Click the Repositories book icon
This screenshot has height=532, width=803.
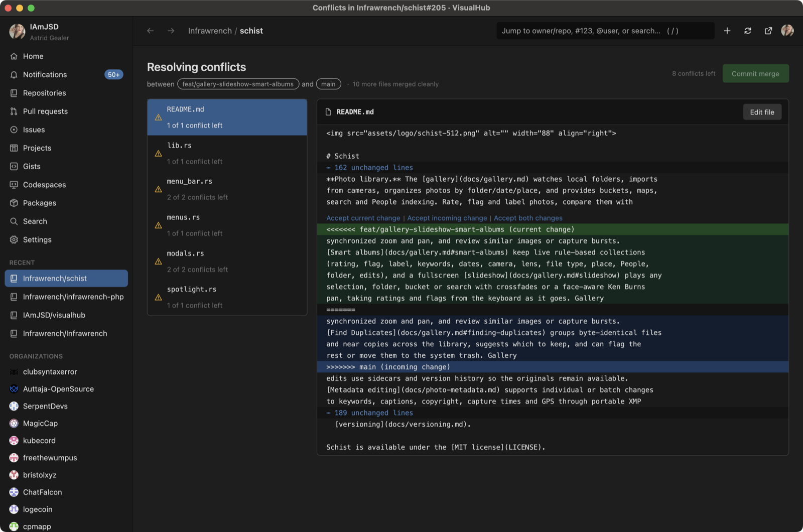click(14, 93)
